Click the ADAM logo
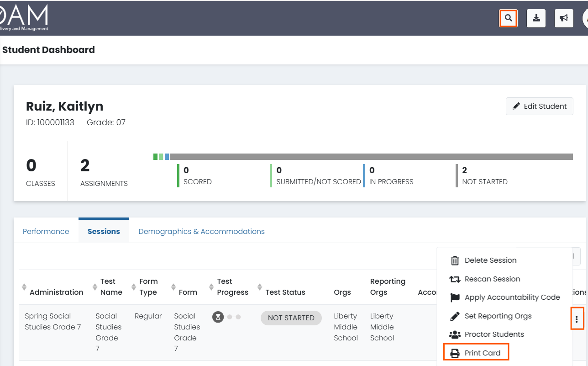 click(24, 18)
